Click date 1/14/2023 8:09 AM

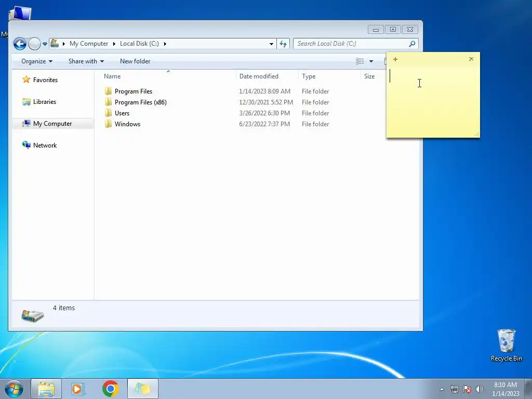(x=264, y=91)
